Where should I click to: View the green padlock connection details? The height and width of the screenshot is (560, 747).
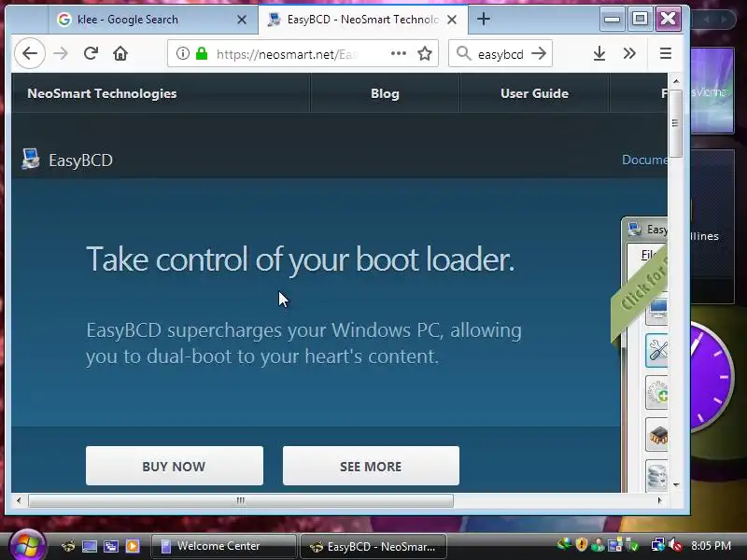(x=202, y=53)
